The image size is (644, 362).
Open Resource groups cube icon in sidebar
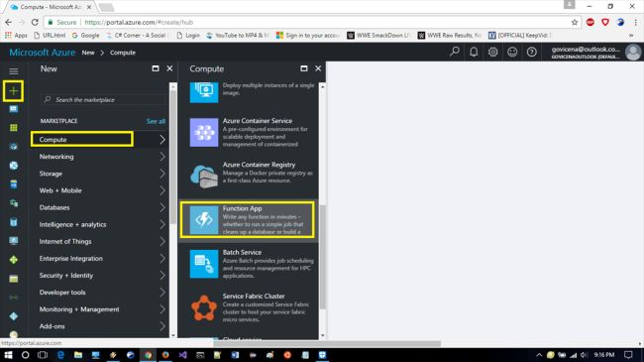pos(14,147)
